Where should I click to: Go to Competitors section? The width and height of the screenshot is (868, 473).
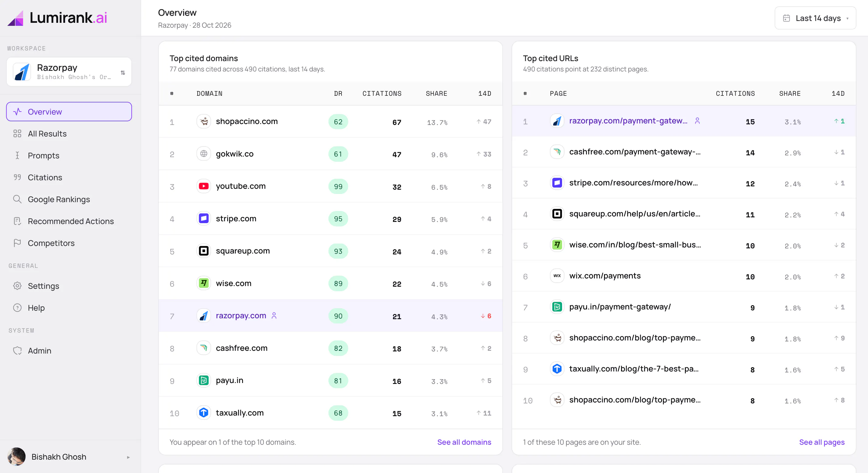pos(69,243)
